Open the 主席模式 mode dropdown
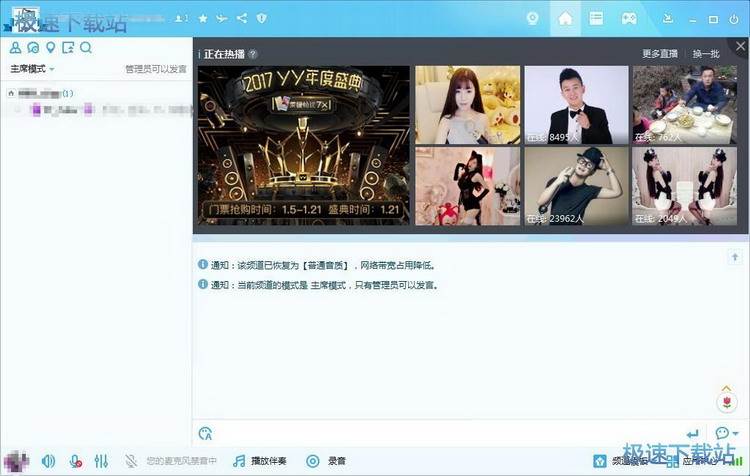 coord(32,69)
